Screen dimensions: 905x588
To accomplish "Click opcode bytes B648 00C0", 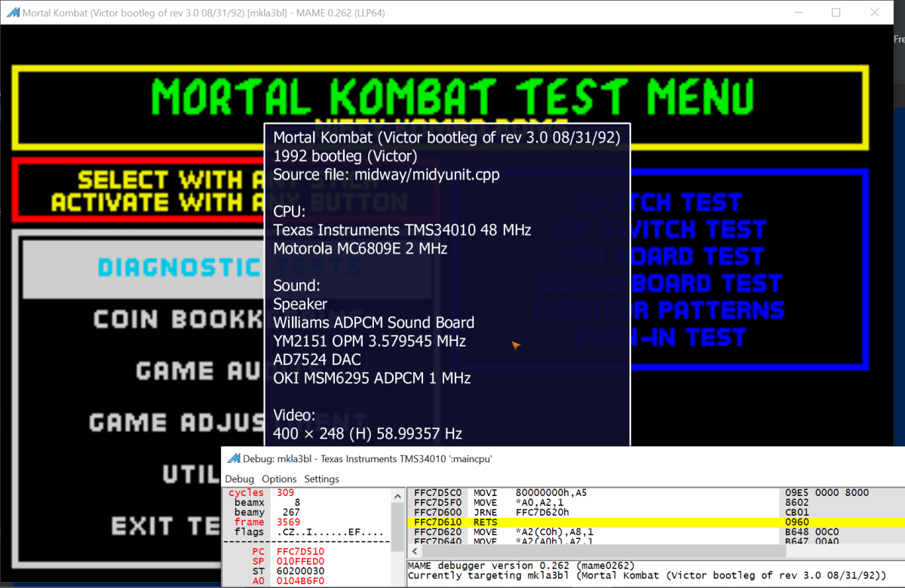I will click(812, 531).
